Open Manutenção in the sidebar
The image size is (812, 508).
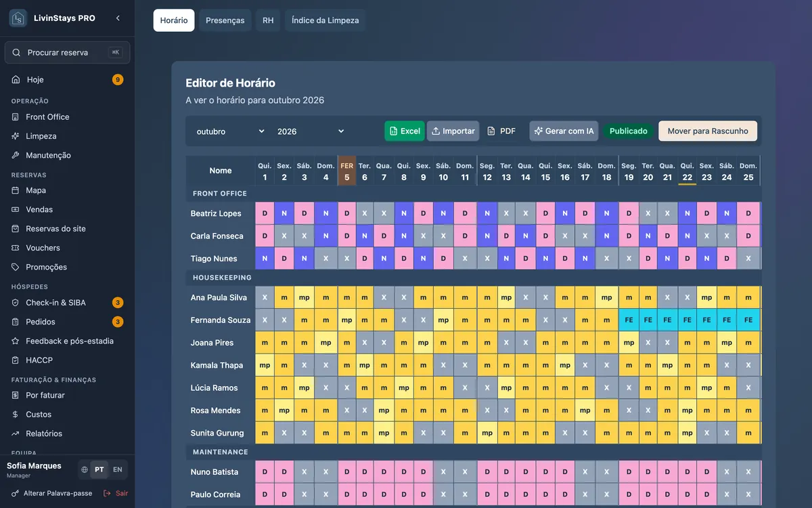(67, 155)
